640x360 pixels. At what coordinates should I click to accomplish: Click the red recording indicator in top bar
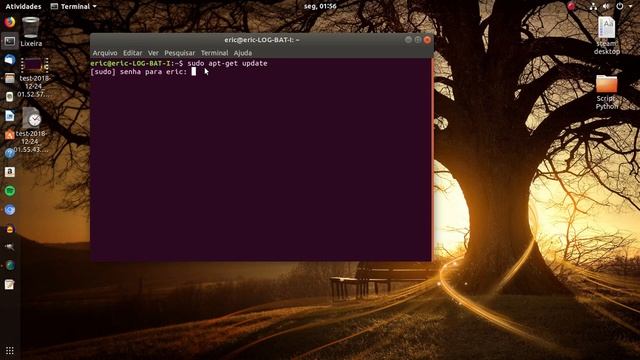[571, 6]
